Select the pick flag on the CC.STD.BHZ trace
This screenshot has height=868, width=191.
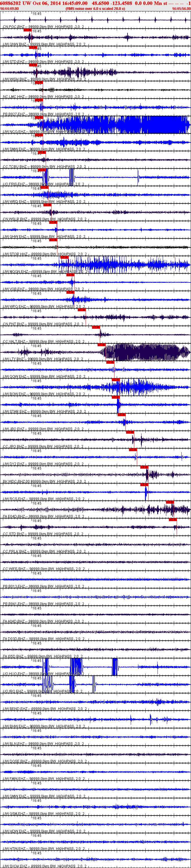(173, 520)
